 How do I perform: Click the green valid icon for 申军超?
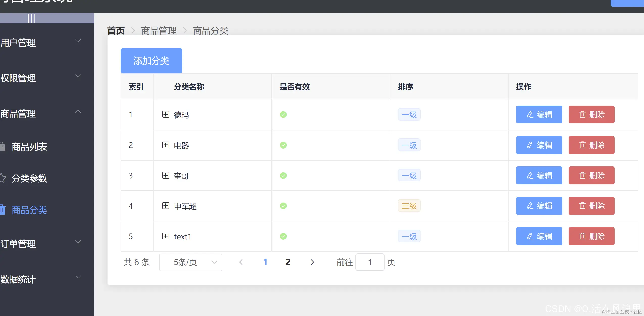[283, 206]
